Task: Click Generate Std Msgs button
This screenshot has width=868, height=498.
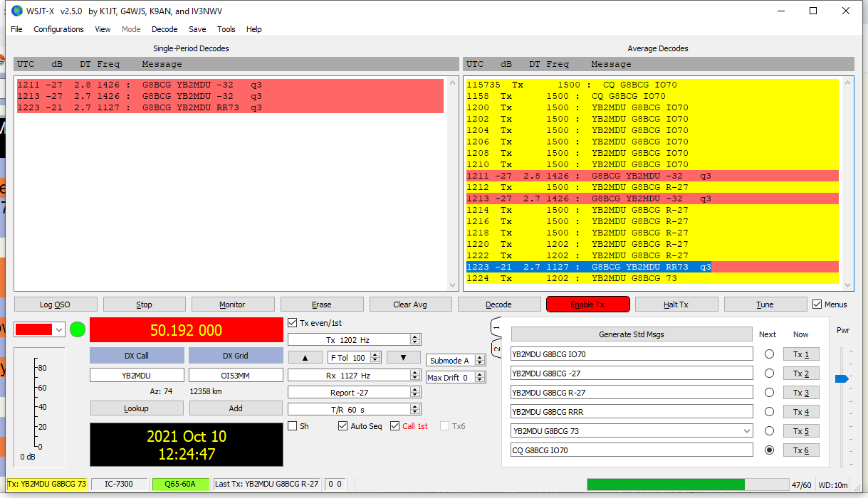Action: pyautogui.click(x=632, y=334)
